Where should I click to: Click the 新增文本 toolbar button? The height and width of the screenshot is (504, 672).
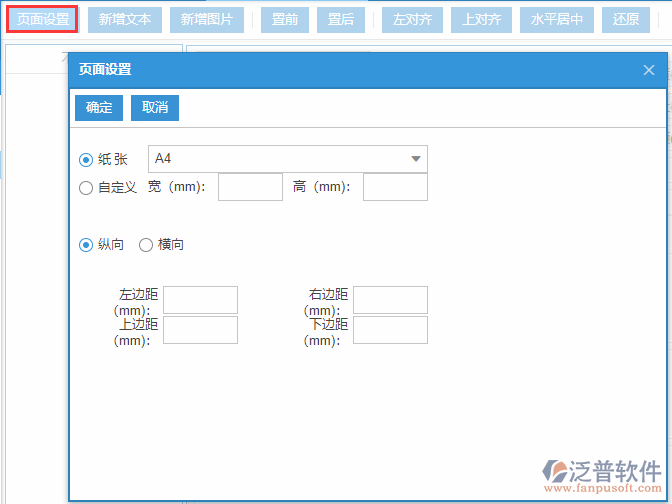click(125, 20)
